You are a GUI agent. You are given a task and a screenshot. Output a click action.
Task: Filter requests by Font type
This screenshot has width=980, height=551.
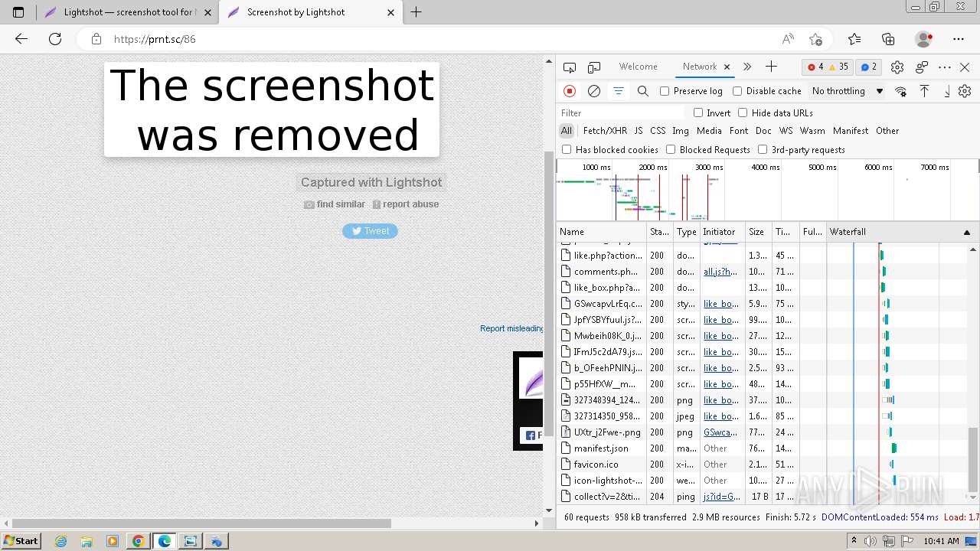[739, 131]
